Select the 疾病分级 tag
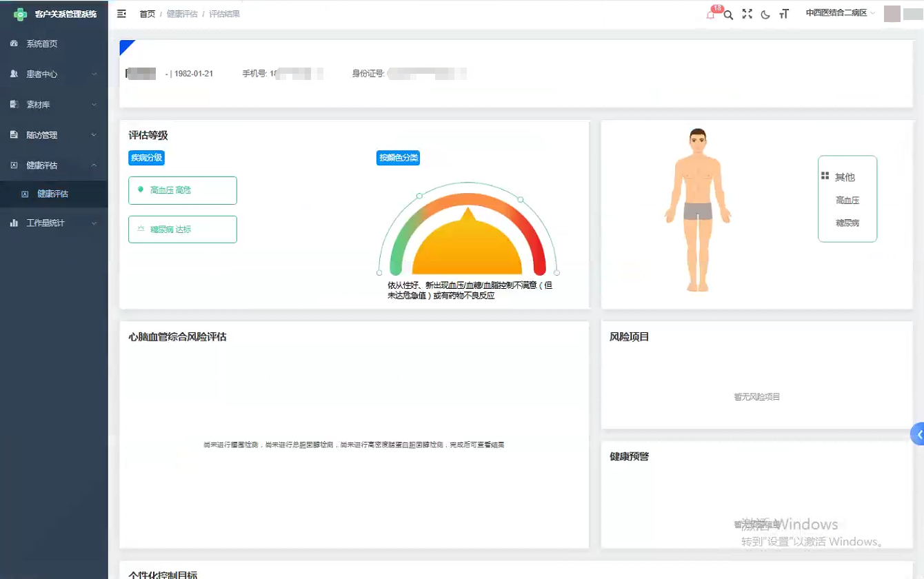The height and width of the screenshot is (579, 924). 146,158
